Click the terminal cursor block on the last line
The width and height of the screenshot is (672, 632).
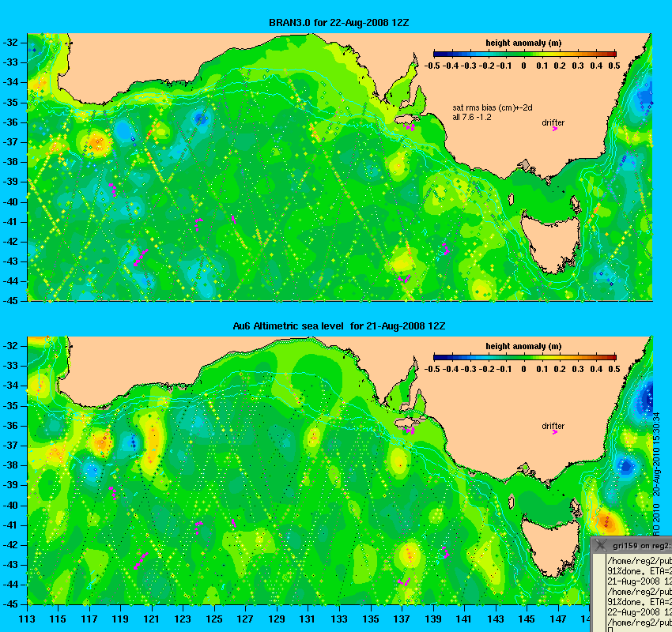610,630
